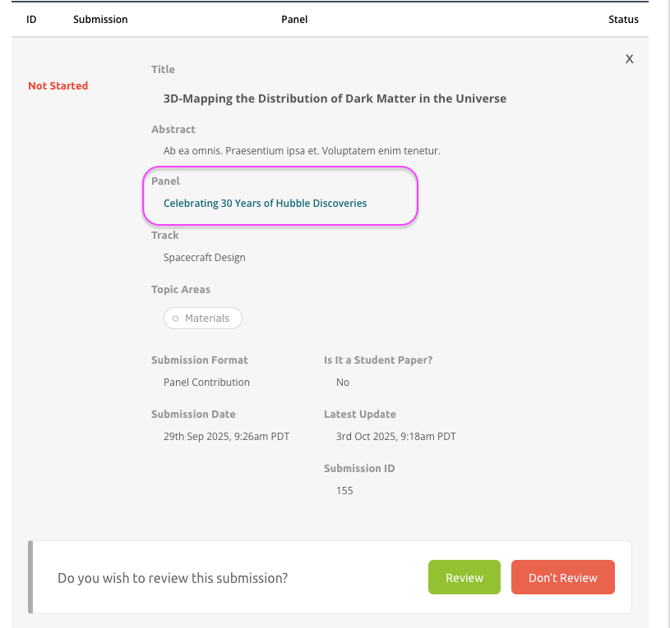670x628 pixels.
Task: Click the submission ID number 155
Action: [344, 490]
